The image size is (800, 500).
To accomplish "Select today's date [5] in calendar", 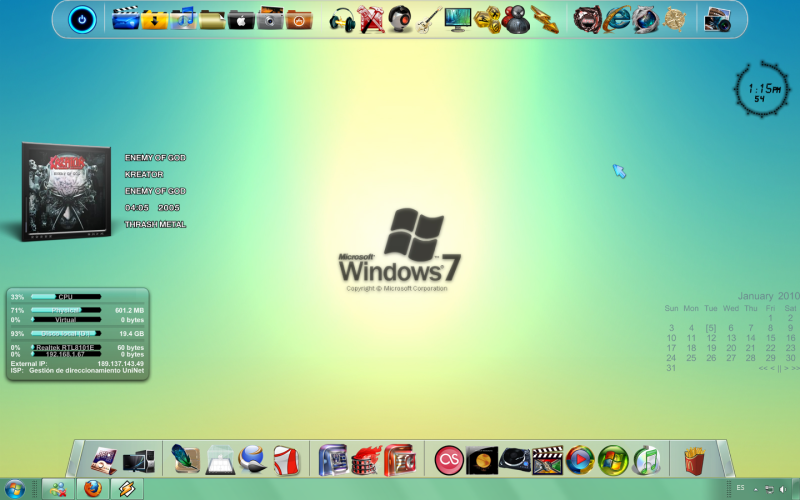I will (711, 328).
